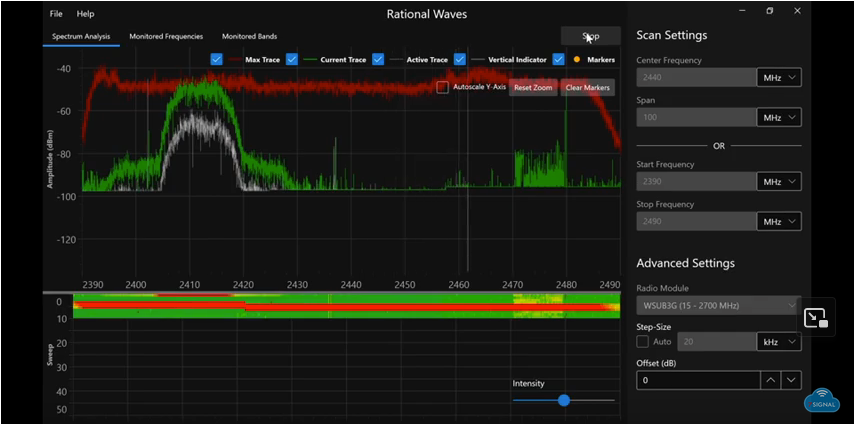Switch to the Monitored Frequencies tab

[x=165, y=37]
